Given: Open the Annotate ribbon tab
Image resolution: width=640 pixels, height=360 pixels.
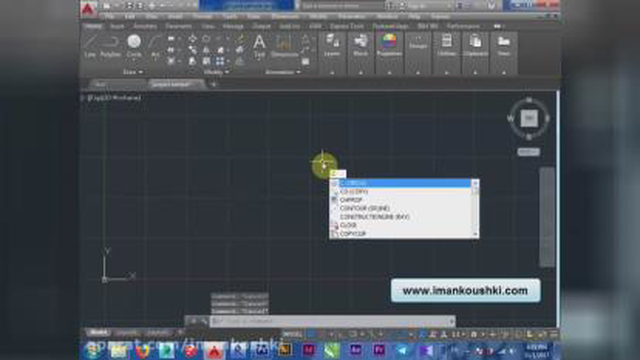Looking at the screenshot, I should pos(145,26).
